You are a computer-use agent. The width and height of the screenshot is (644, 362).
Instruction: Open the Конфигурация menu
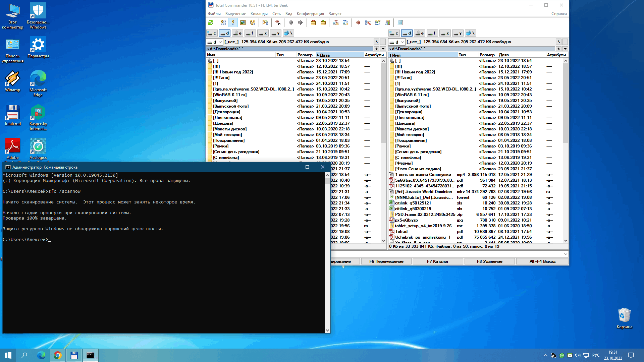coord(310,14)
